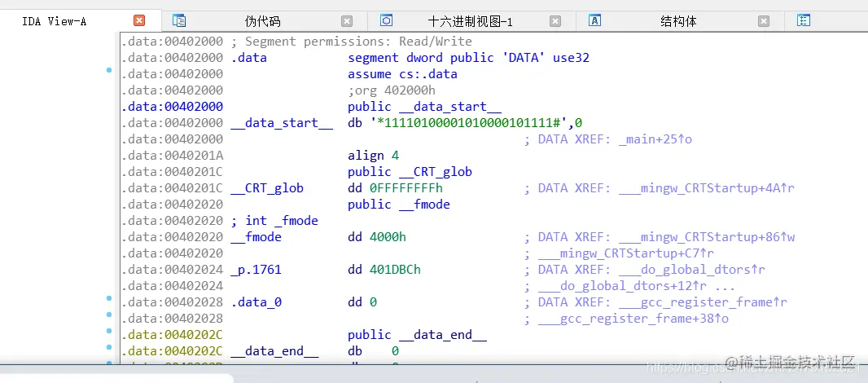Switch to the 结构体 structures tab
This screenshot has width=868, height=383.
pos(678,22)
